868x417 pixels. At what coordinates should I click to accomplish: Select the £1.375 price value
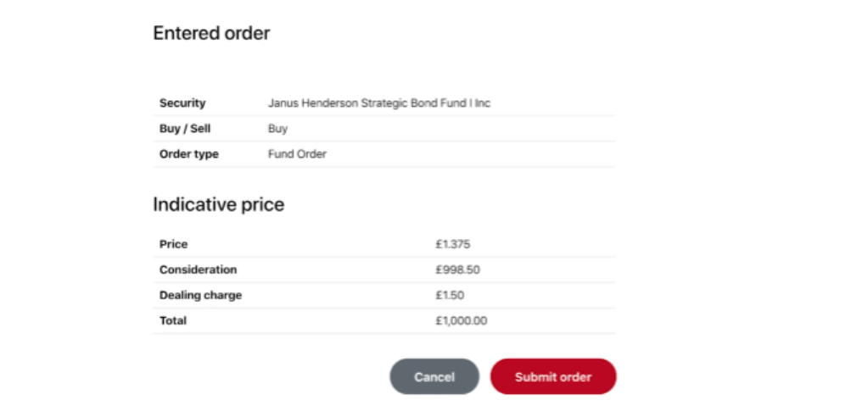[x=453, y=244]
